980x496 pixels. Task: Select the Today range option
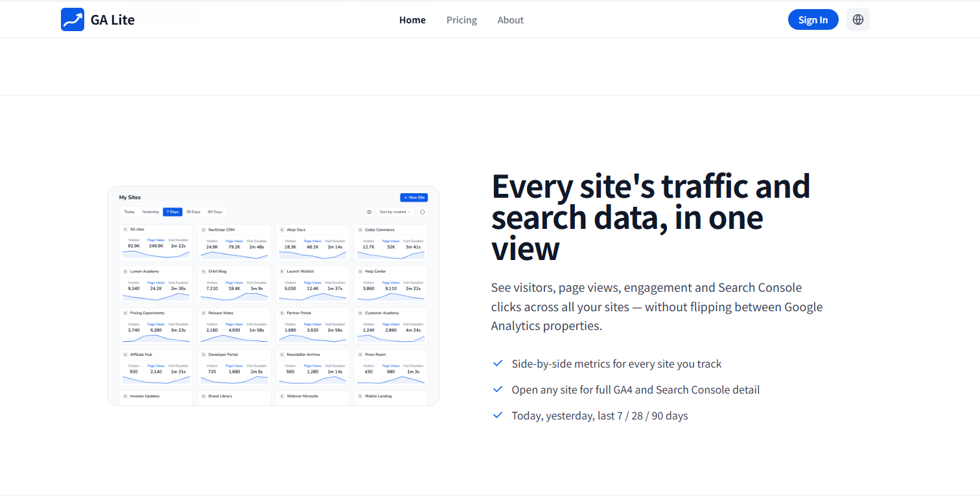[130, 212]
